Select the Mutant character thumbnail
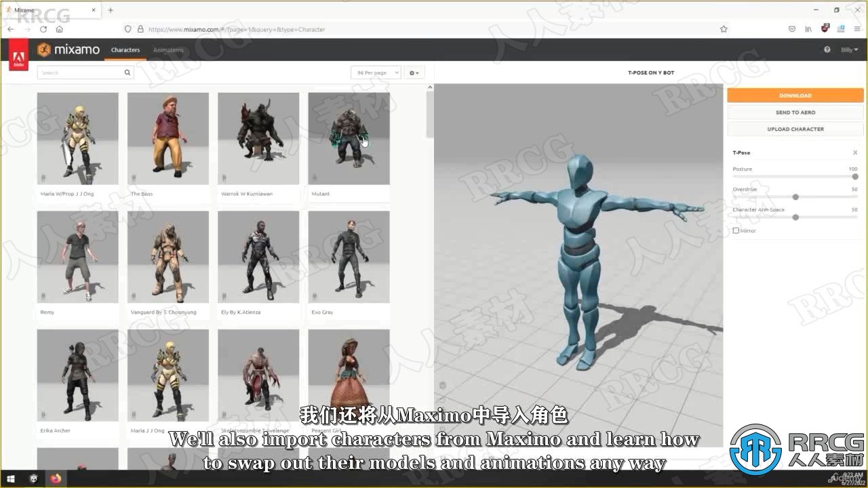868x488 pixels. (x=349, y=138)
